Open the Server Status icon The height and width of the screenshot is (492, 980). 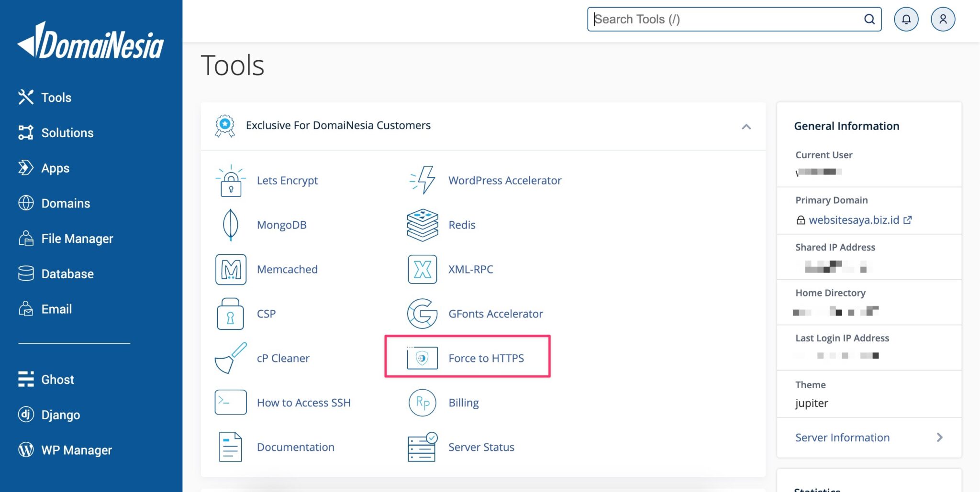[x=422, y=447]
